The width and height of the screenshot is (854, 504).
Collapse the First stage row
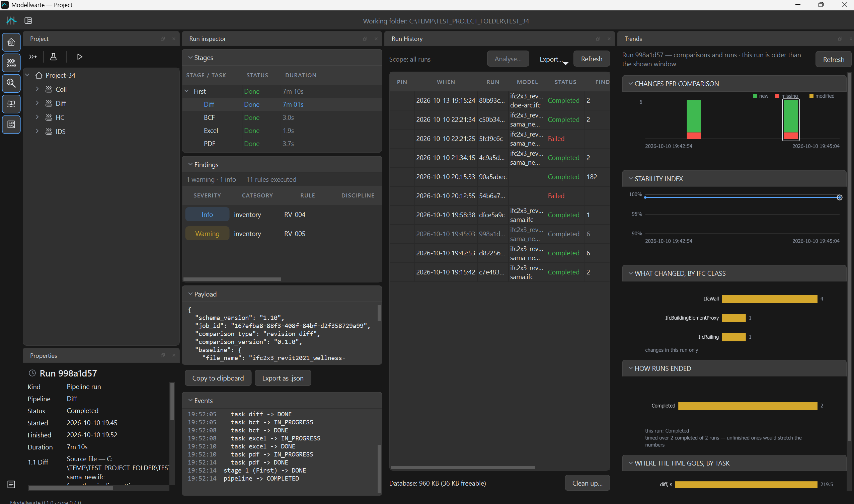[186, 91]
